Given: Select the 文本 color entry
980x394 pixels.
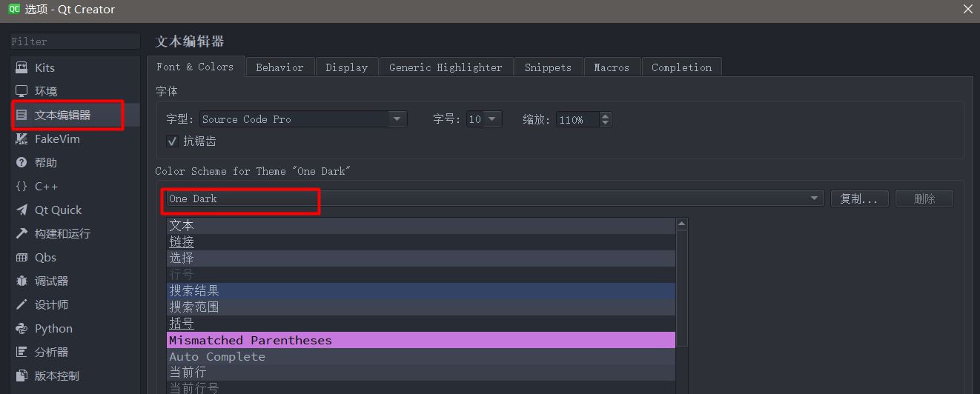Looking at the screenshot, I should point(421,225).
